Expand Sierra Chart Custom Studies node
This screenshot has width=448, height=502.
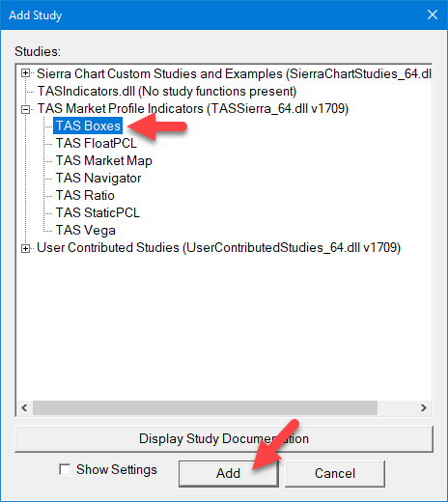pyautogui.click(x=25, y=73)
